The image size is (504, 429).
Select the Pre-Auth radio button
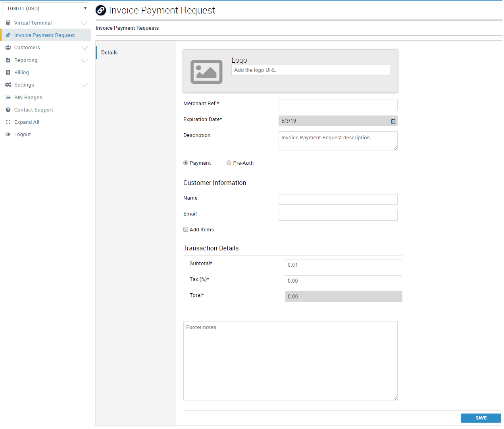[229, 163]
